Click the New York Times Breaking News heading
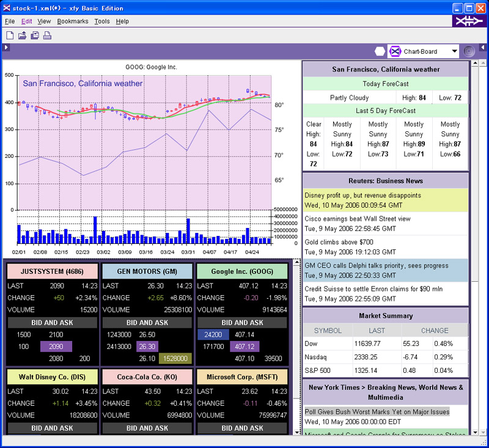489x448 pixels. pyautogui.click(x=386, y=392)
